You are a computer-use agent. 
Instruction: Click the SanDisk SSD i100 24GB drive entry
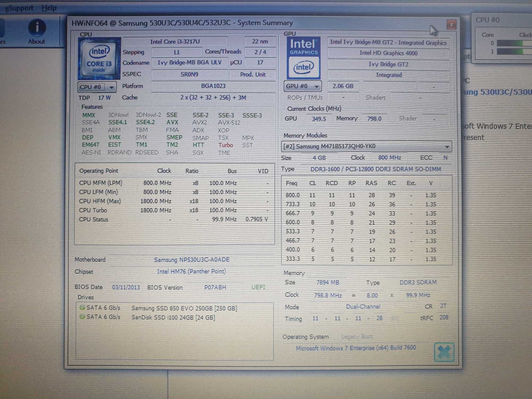[173, 318]
